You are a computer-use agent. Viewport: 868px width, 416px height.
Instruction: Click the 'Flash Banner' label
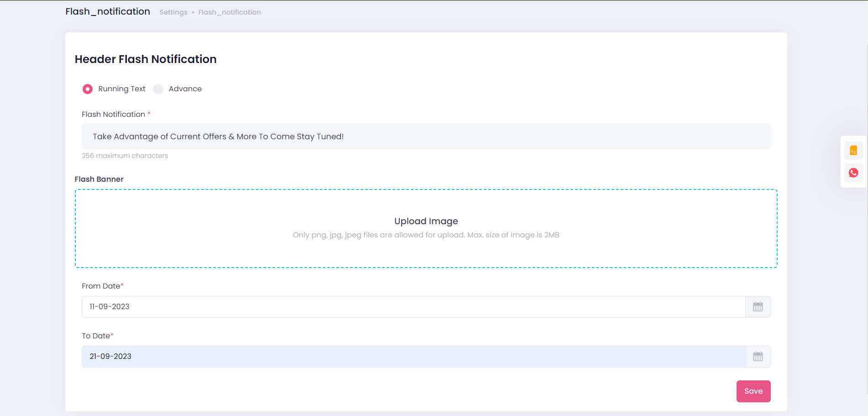[99, 179]
